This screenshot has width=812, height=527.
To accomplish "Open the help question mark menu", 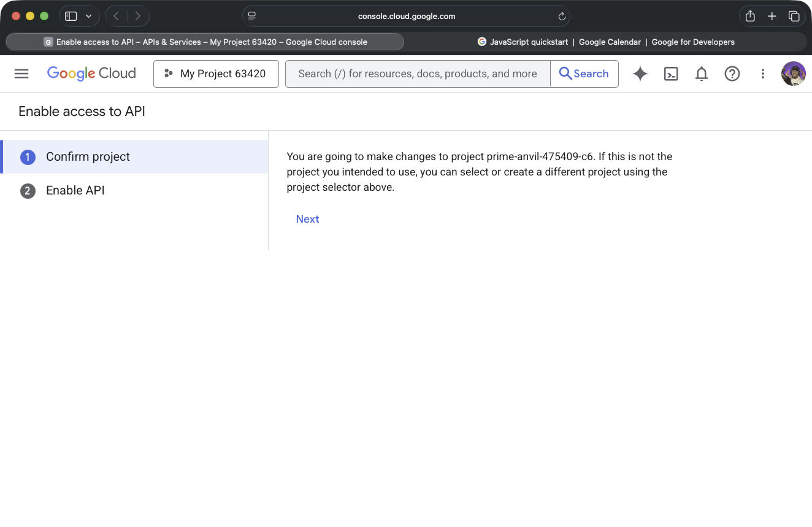I will [x=732, y=74].
